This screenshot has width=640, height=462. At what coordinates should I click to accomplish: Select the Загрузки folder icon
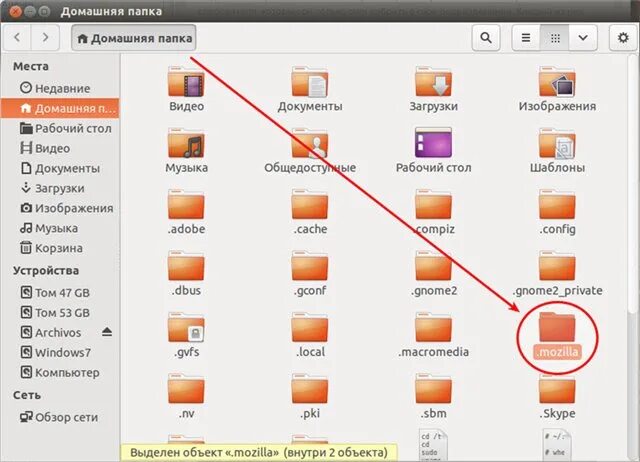pos(433,82)
